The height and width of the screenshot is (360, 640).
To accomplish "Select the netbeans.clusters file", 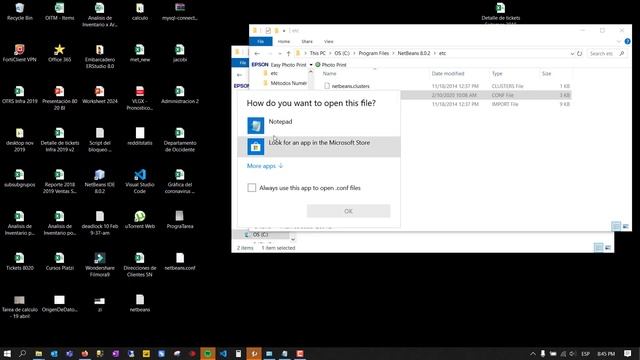I will [x=350, y=86].
